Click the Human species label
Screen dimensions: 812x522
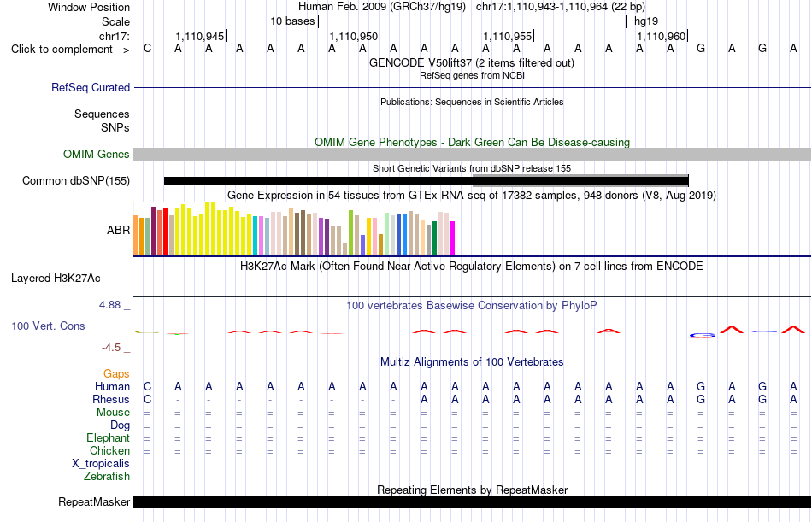[112, 387]
